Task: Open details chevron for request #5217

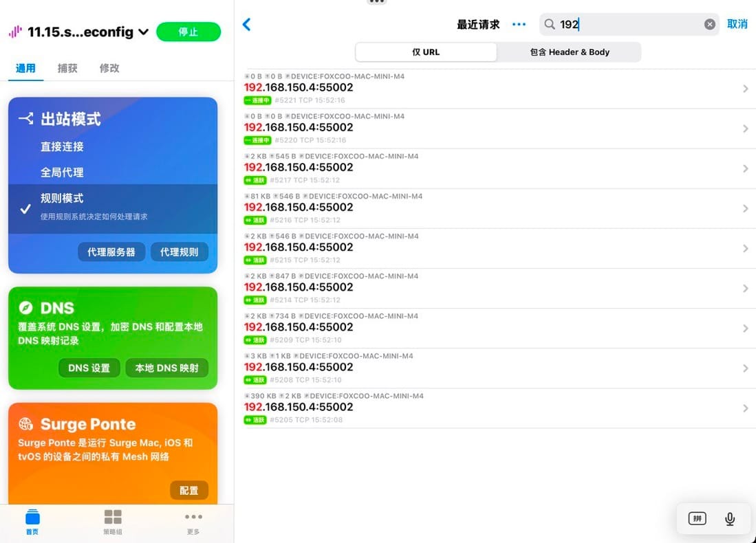Action: click(746, 168)
